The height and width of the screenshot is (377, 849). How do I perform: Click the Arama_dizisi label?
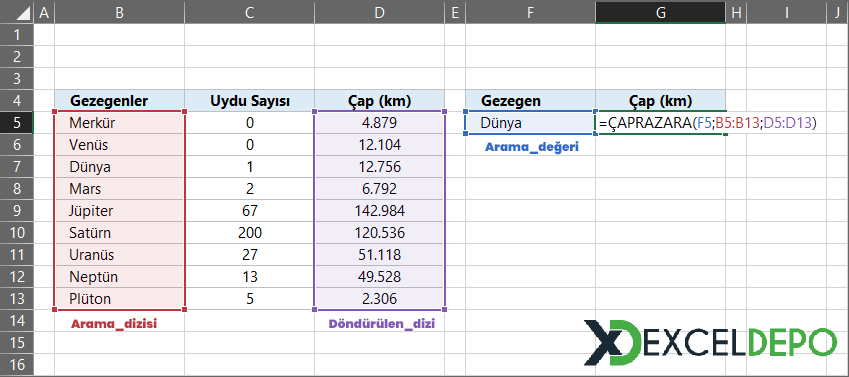pos(114,324)
